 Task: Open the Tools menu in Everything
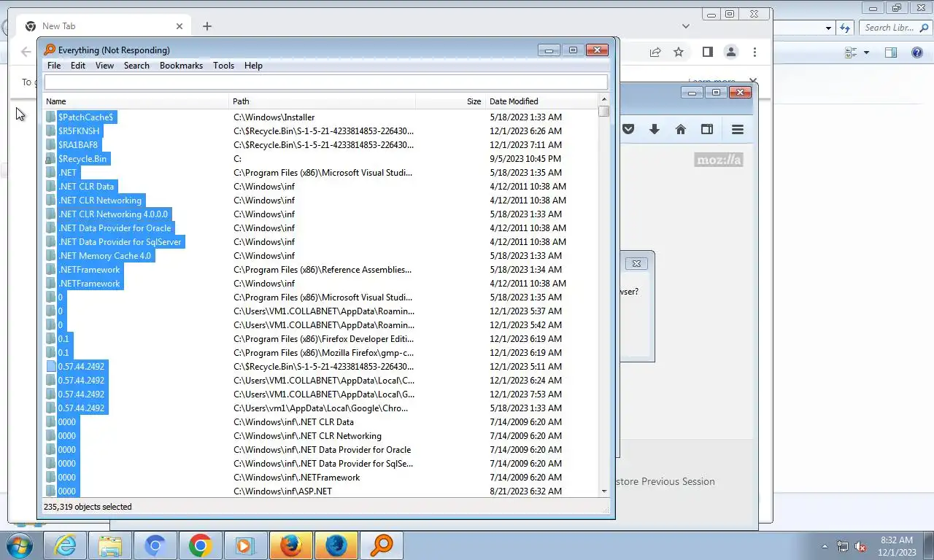click(x=223, y=66)
